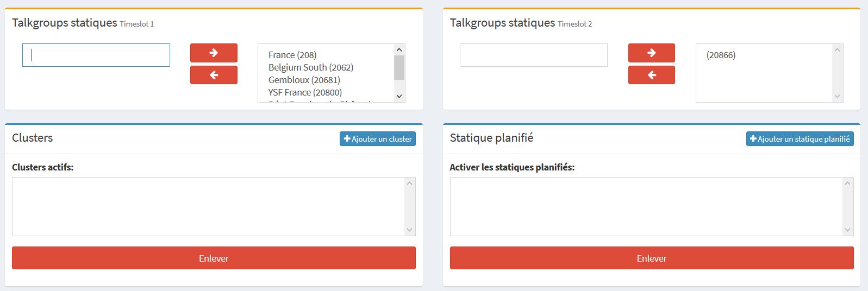Click Timeslot 1 list scroll up arrow

399,50
